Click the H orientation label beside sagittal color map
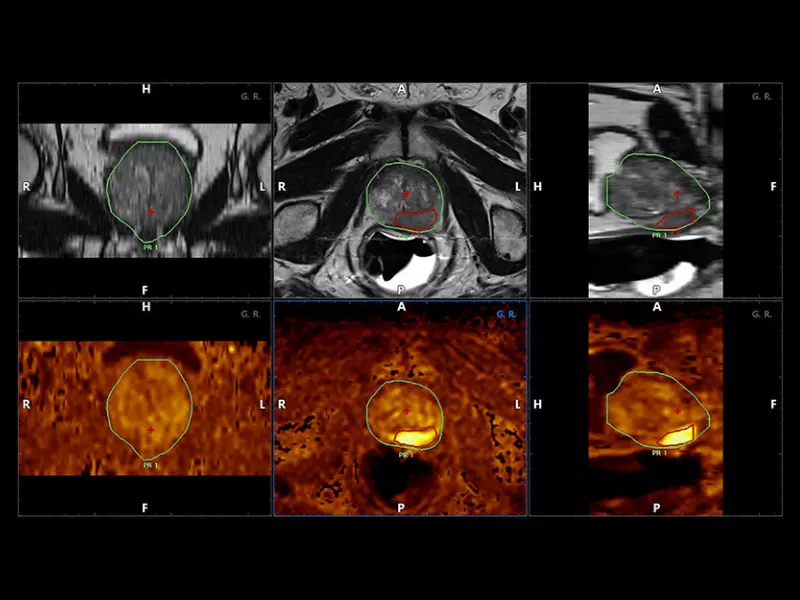 coord(538,405)
